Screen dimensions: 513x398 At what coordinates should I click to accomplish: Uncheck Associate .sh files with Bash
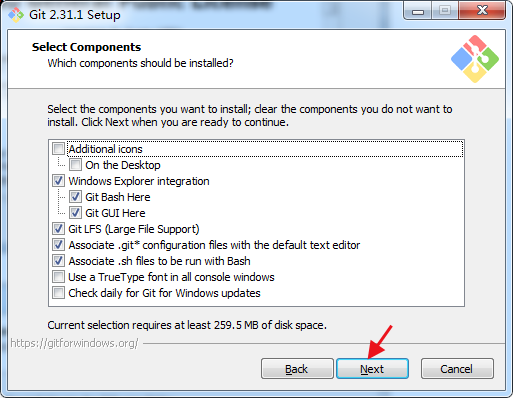[x=58, y=261]
